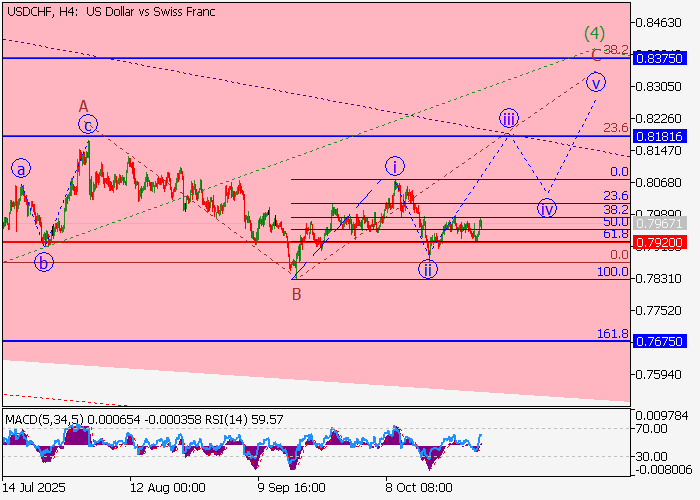Select the red 0.79200 price tag

tap(658, 242)
